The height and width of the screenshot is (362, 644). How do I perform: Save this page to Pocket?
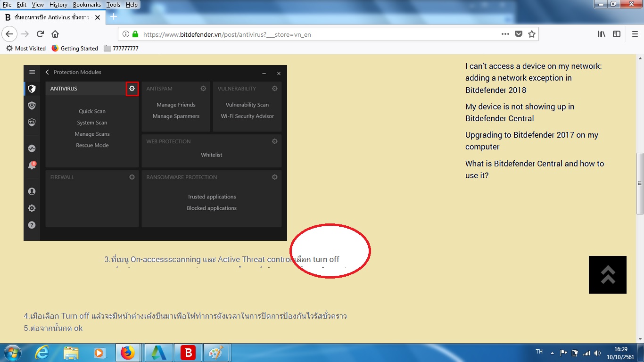[519, 34]
